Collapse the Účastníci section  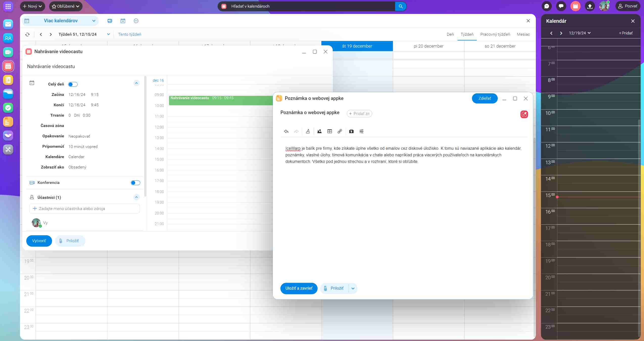pos(136,197)
